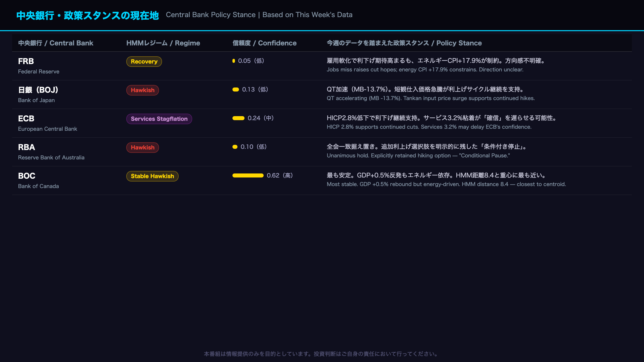The height and width of the screenshot is (362, 644).
Task: Click the BOJ confidence bar indicator
Action: [x=236, y=89]
